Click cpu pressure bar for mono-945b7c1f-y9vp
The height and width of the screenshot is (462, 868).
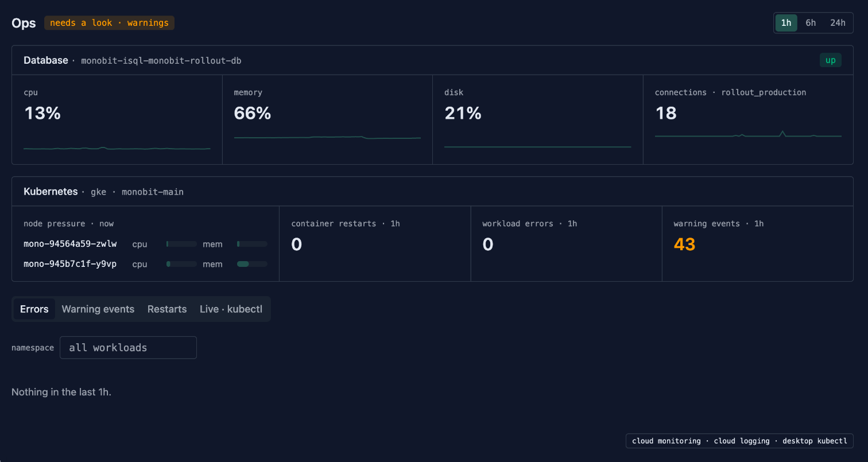181,264
